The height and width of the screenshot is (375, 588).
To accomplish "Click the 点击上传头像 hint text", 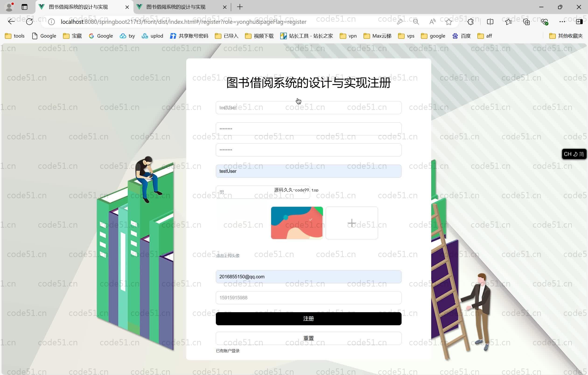I will [x=227, y=255].
